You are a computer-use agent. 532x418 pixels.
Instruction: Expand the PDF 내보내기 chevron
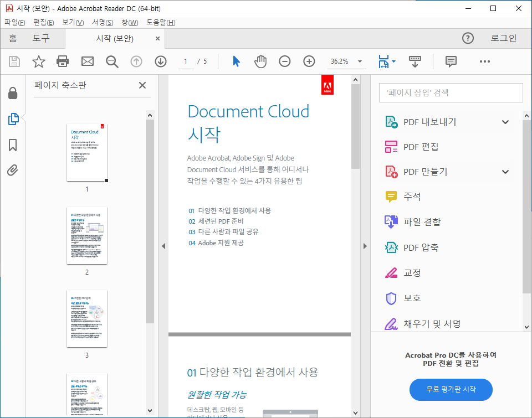(x=505, y=122)
